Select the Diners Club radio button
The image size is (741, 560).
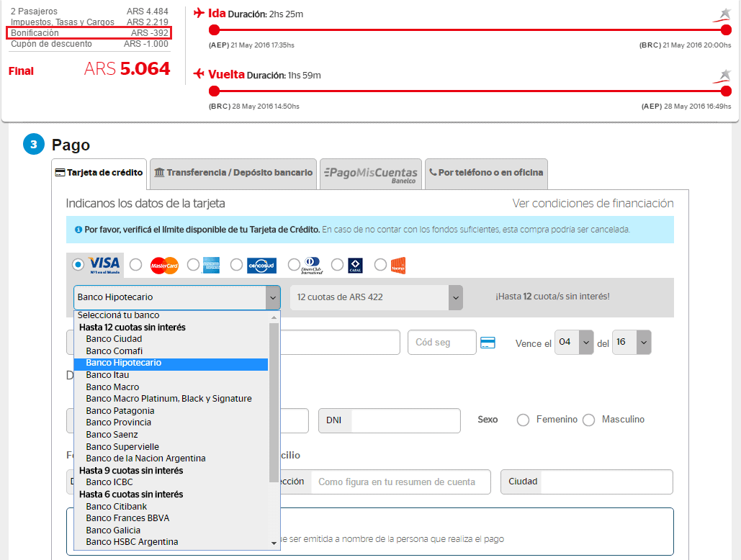point(294,265)
